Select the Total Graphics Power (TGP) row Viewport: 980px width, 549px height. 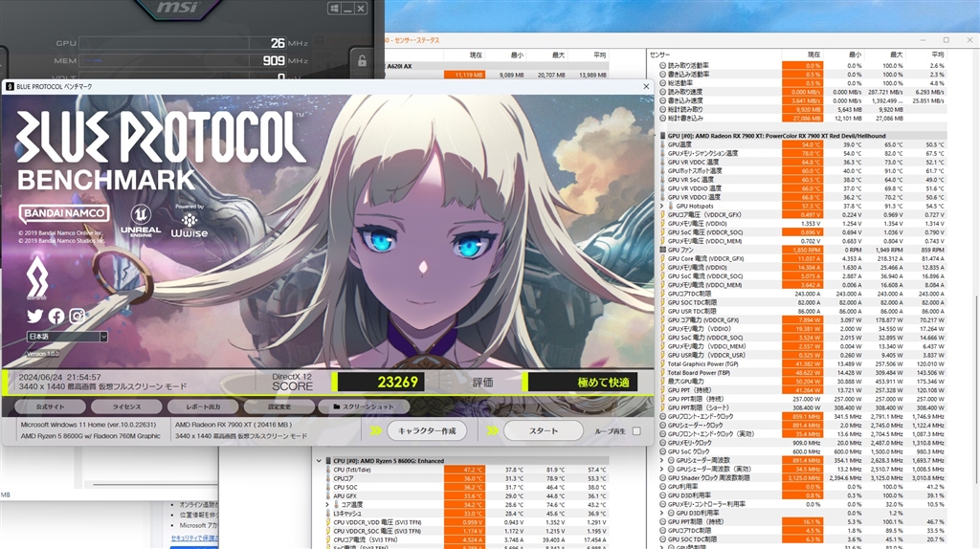pos(803,363)
